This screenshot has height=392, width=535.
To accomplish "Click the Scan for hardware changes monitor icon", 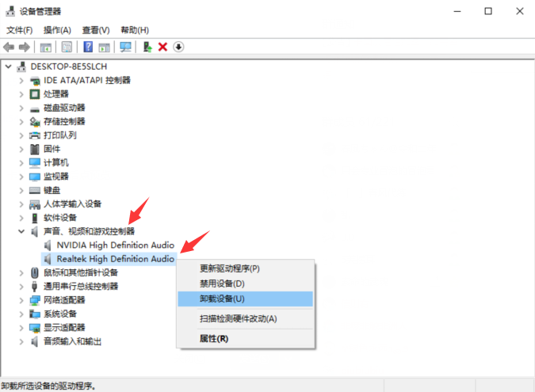I will (125, 47).
